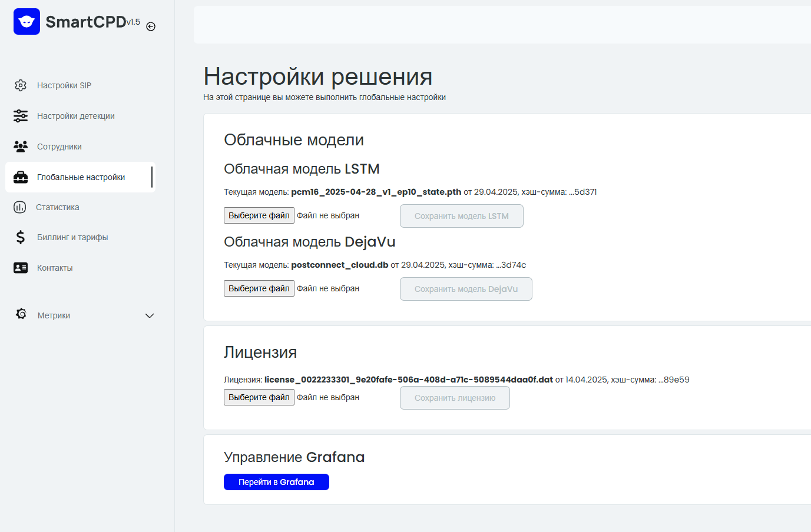Click Сохранить модель LSTM button
This screenshot has height=532, width=811.
pos(461,216)
